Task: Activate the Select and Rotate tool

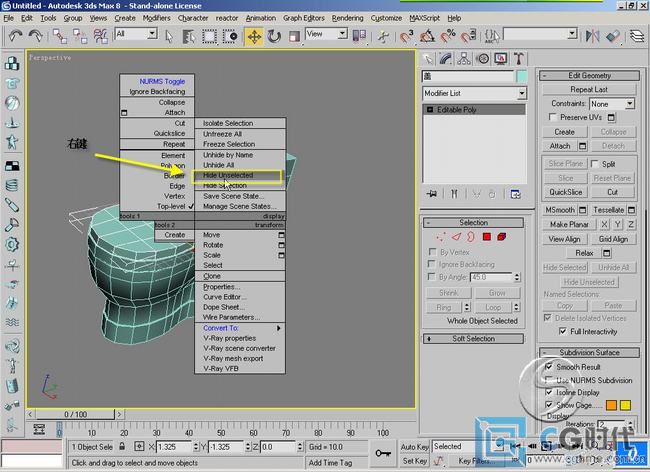Action: tap(274, 36)
